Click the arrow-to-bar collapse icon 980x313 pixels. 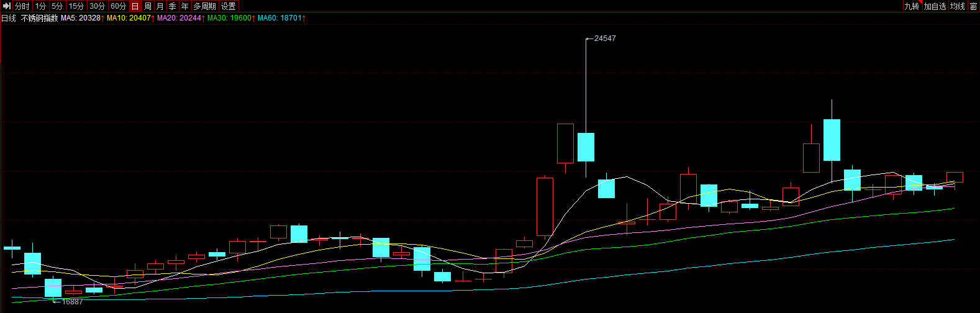click(x=7, y=6)
